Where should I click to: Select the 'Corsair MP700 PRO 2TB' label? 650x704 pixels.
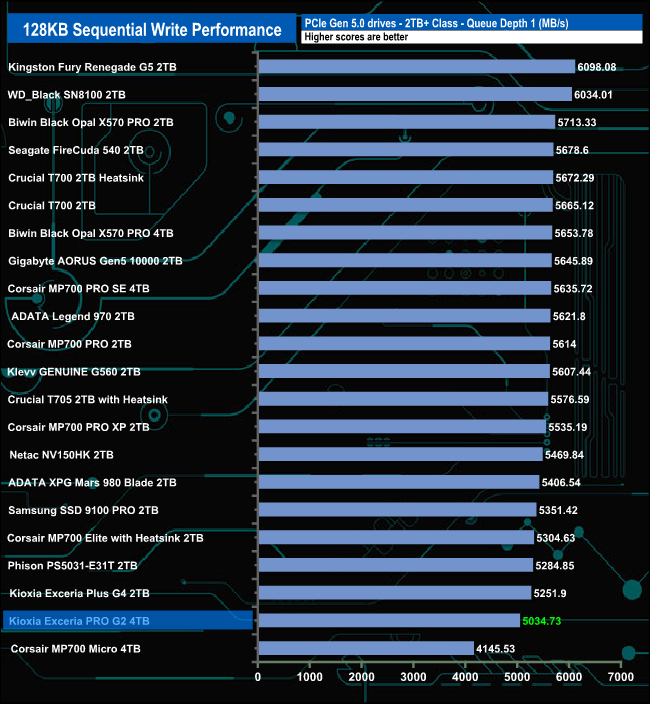(69, 344)
